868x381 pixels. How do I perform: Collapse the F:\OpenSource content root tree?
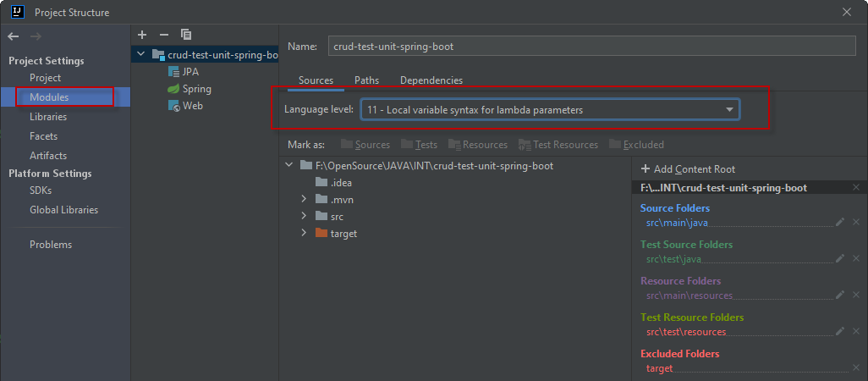(x=288, y=165)
